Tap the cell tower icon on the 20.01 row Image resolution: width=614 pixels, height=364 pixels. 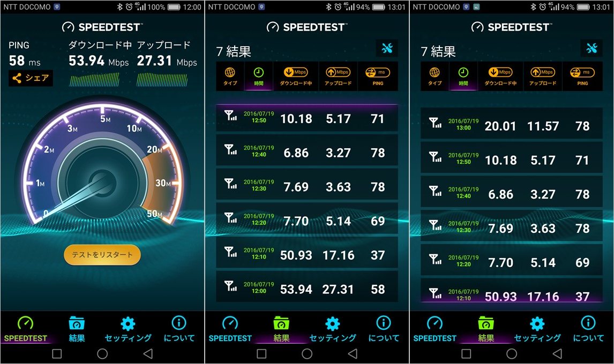point(435,123)
